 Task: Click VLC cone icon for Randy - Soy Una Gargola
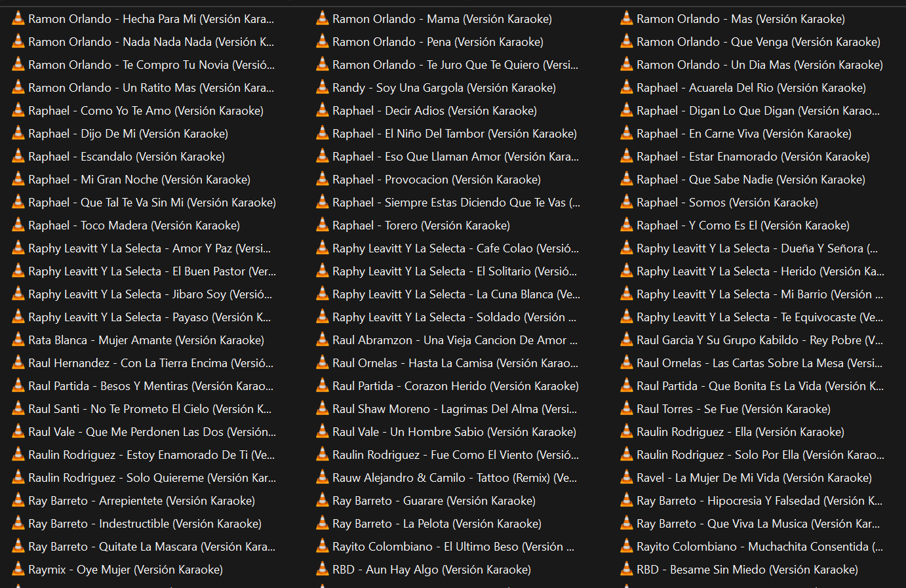coord(323,88)
